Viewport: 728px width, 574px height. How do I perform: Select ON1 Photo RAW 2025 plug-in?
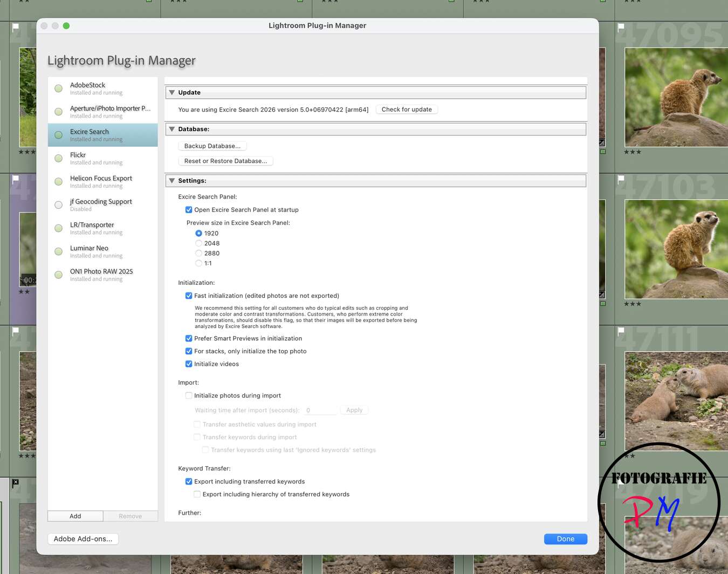click(102, 275)
